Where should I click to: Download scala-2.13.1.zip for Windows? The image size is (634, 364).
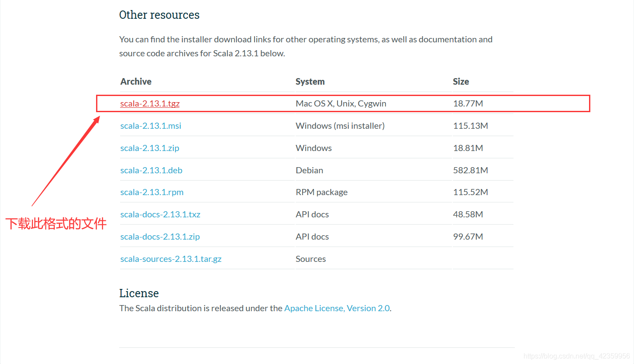pos(150,148)
